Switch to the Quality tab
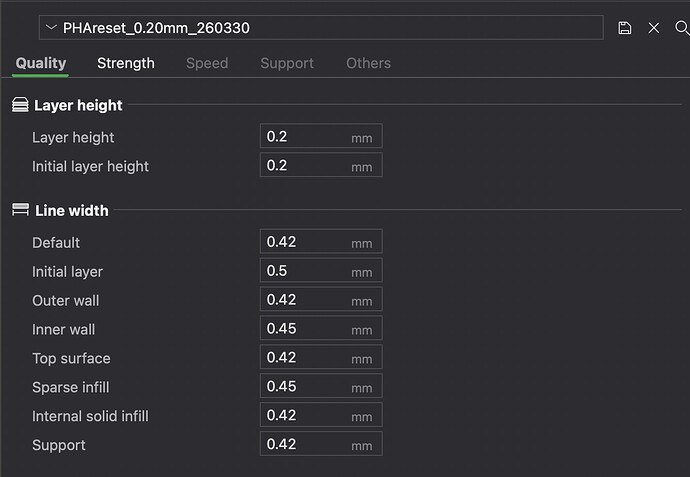This screenshot has height=477, width=690. pos(40,63)
